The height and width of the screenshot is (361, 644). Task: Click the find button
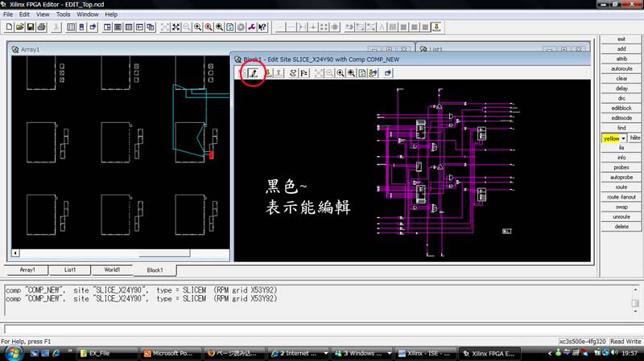coord(621,128)
